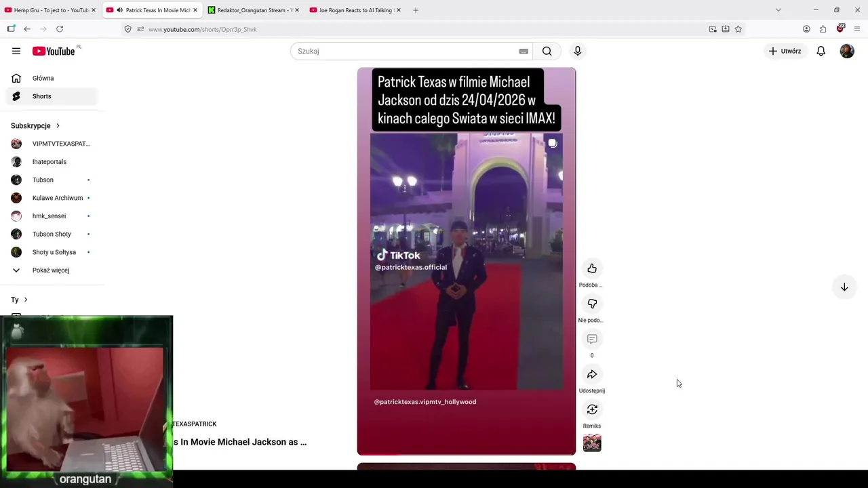
Task: Go back with the browser back arrow
Action: click(x=27, y=29)
